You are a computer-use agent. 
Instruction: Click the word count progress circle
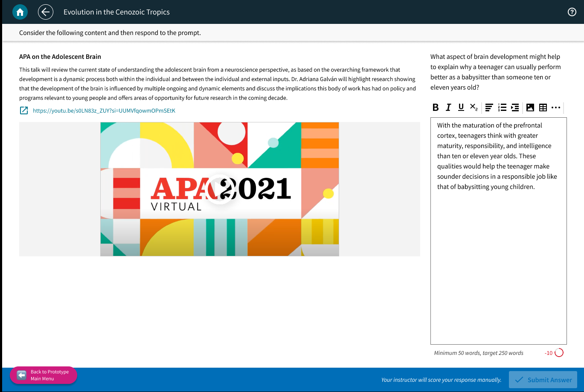coord(559,353)
